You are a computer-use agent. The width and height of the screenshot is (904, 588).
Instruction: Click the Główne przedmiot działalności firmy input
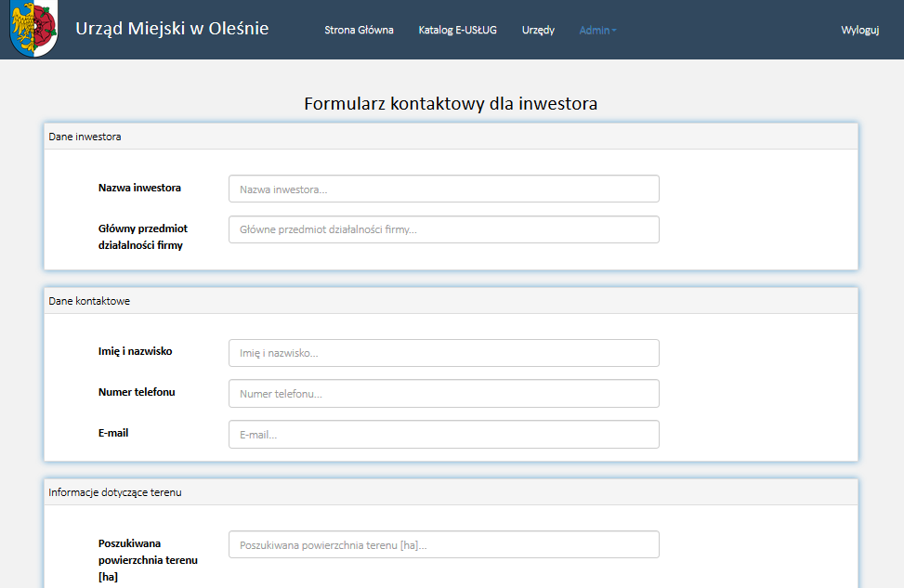443,229
